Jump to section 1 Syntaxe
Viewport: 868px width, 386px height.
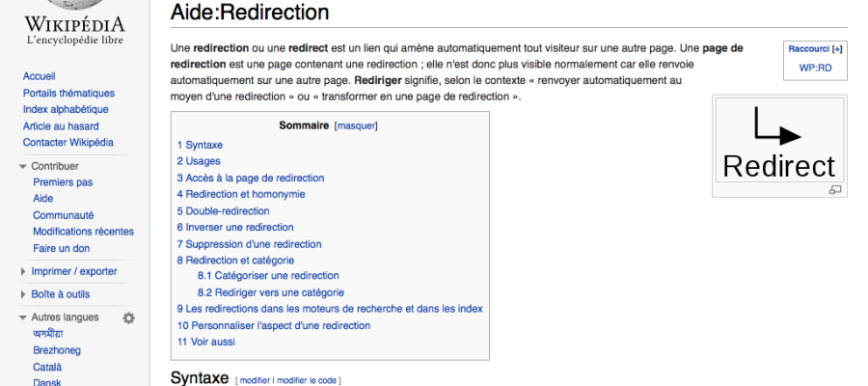(200, 145)
